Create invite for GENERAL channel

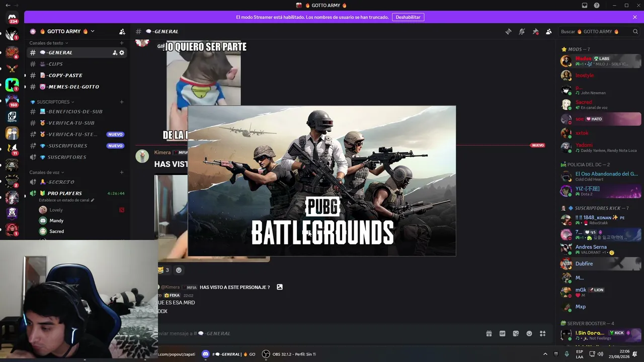coord(115,53)
